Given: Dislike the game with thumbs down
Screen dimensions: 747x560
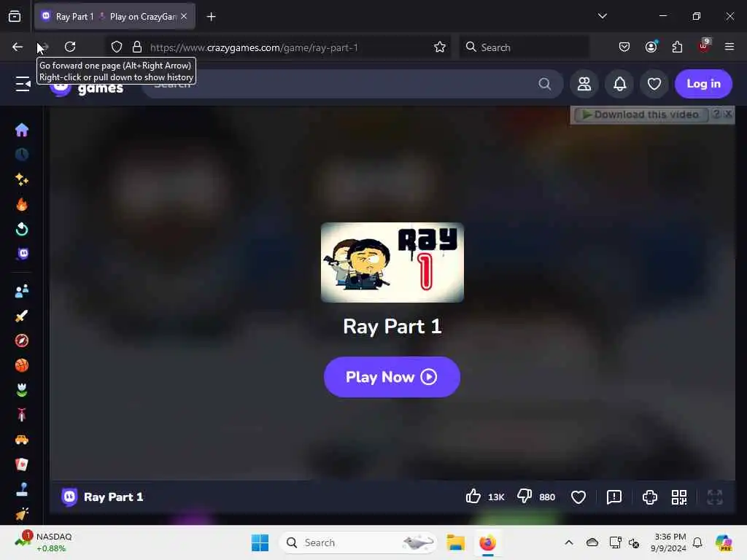Looking at the screenshot, I should point(525,497).
